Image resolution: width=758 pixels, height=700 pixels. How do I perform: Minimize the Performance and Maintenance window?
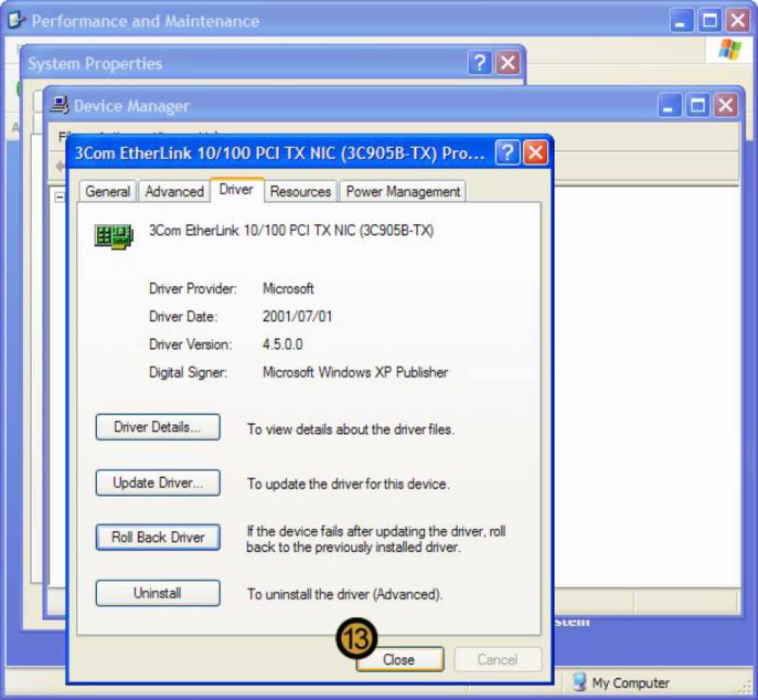[x=681, y=21]
